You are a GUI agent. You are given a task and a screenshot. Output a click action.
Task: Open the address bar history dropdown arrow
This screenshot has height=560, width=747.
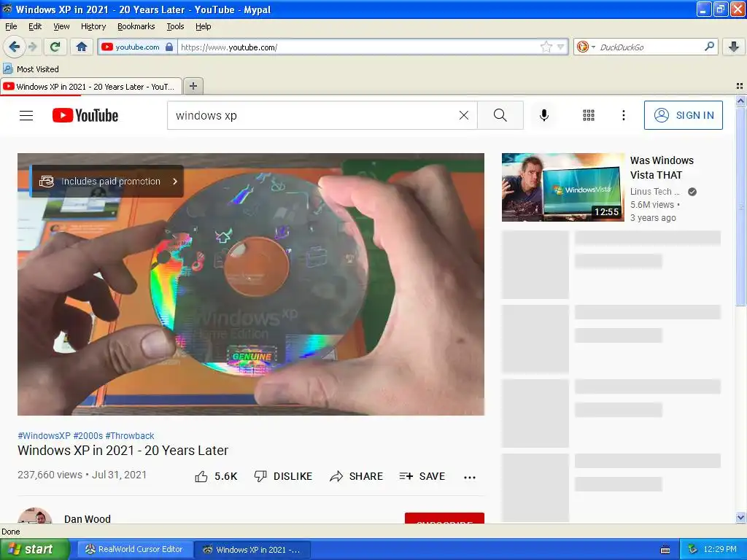point(561,47)
